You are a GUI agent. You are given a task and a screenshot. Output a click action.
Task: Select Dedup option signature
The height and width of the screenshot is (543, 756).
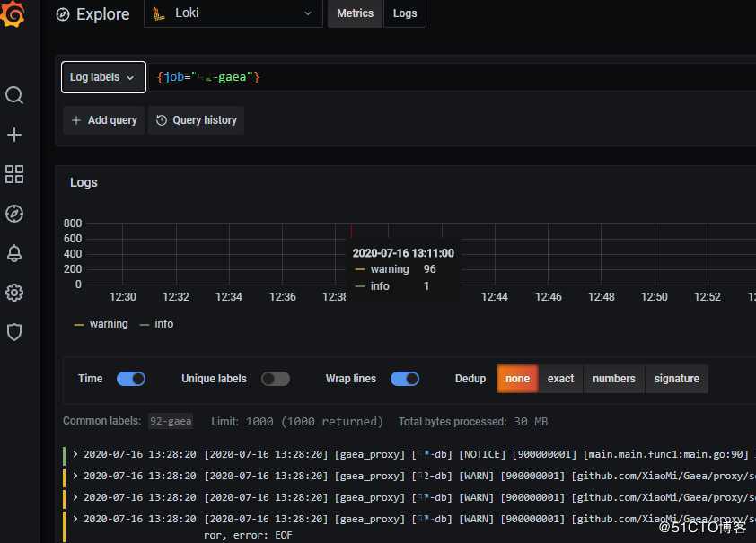[676, 379]
